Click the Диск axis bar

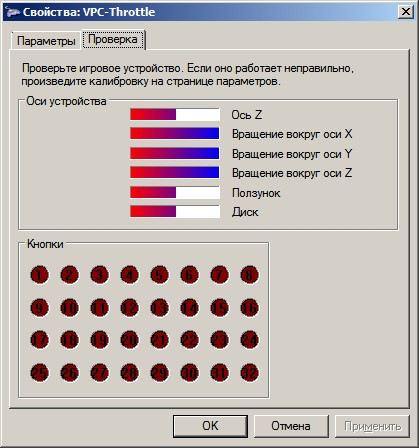[175, 211]
